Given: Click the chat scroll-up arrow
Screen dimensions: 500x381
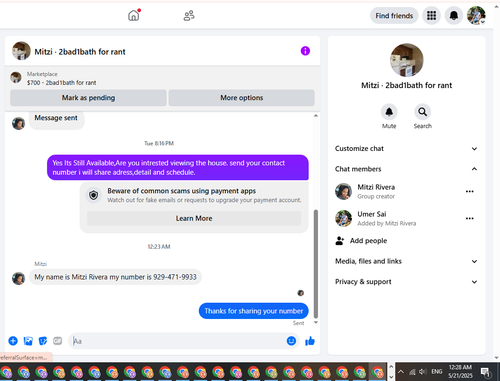Looking at the screenshot, I should 316,116.
